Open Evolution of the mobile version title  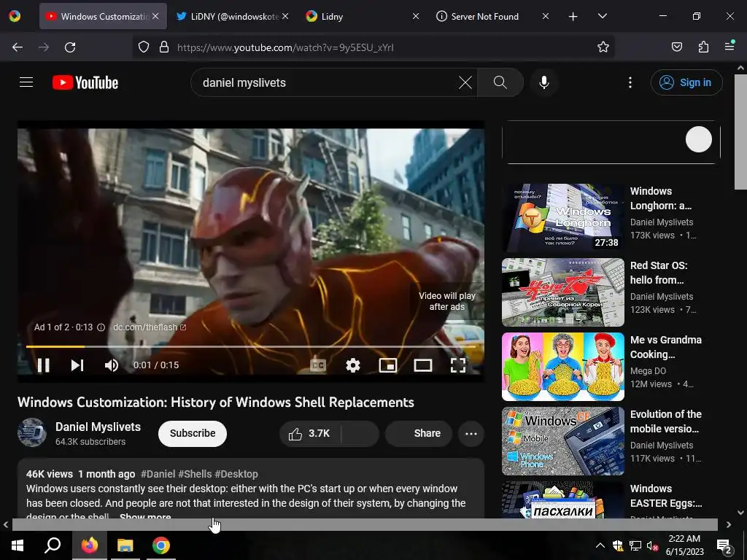coord(665,421)
